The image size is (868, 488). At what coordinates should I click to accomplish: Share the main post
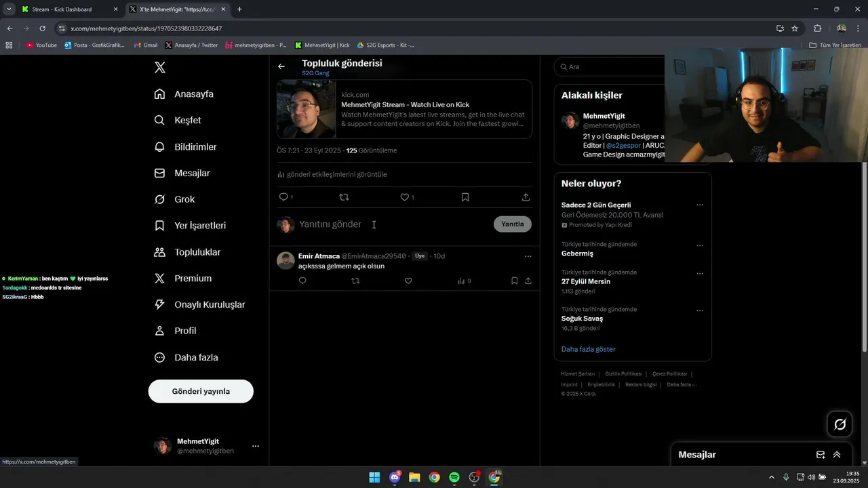(526, 197)
